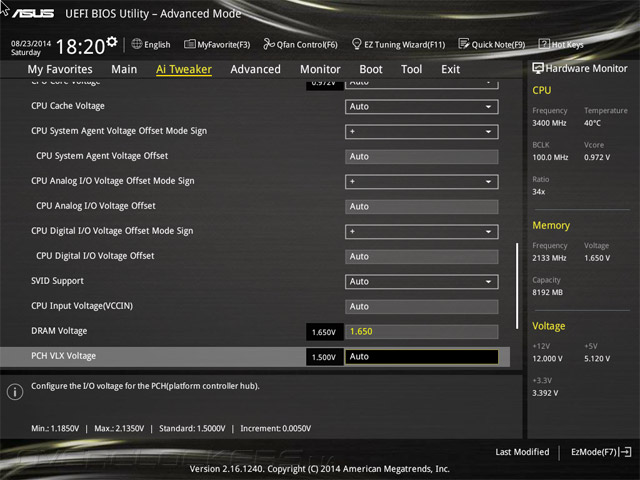Select CPU Input Voltage(VCCIN) label
The height and width of the screenshot is (480, 640).
(82, 306)
